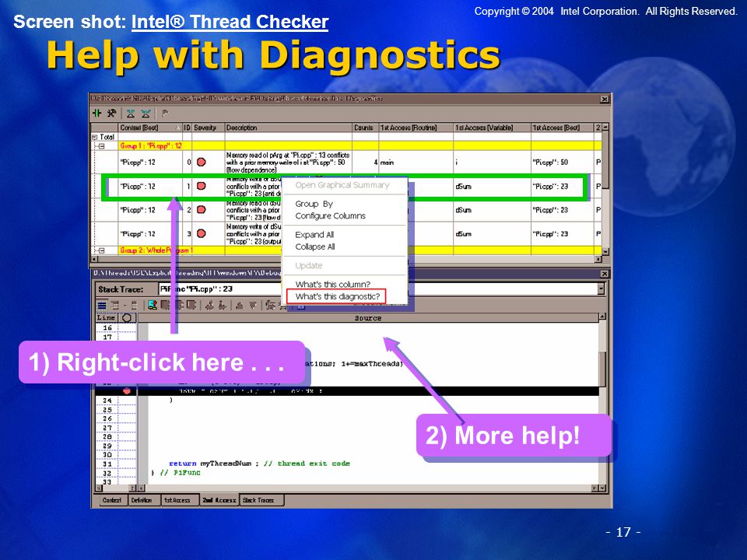Click the right arrow of the source horizontal scrollbar

595,488
